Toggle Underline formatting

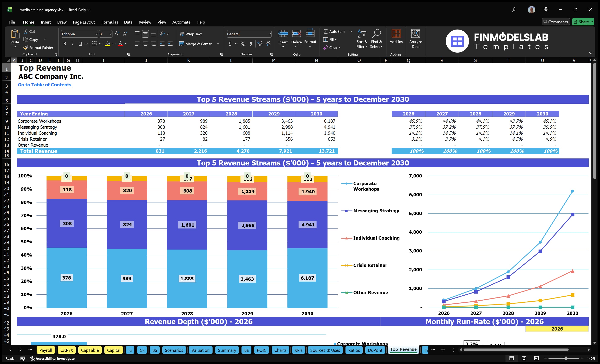[80, 44]
